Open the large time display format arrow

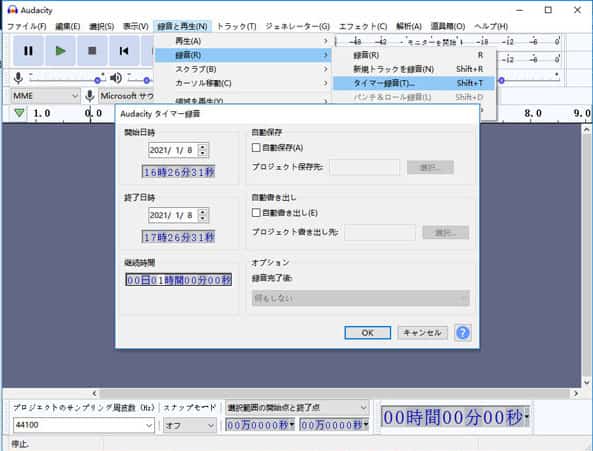tap(527, 417)
